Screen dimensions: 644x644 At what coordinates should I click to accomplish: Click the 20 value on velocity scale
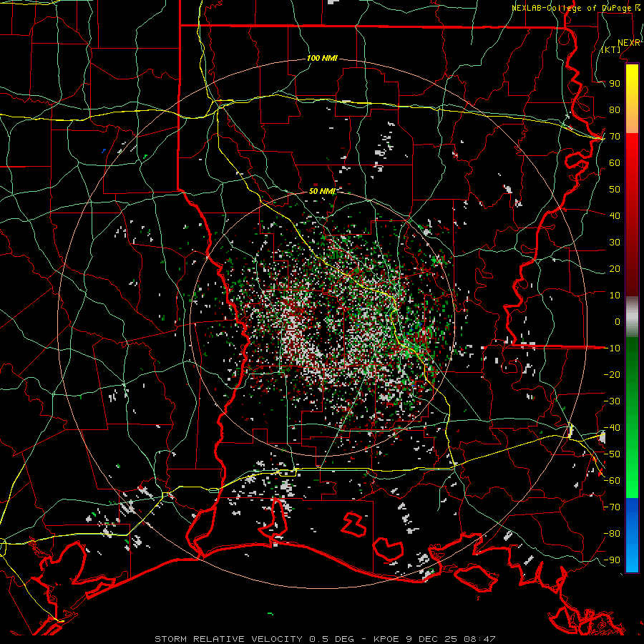615,268
